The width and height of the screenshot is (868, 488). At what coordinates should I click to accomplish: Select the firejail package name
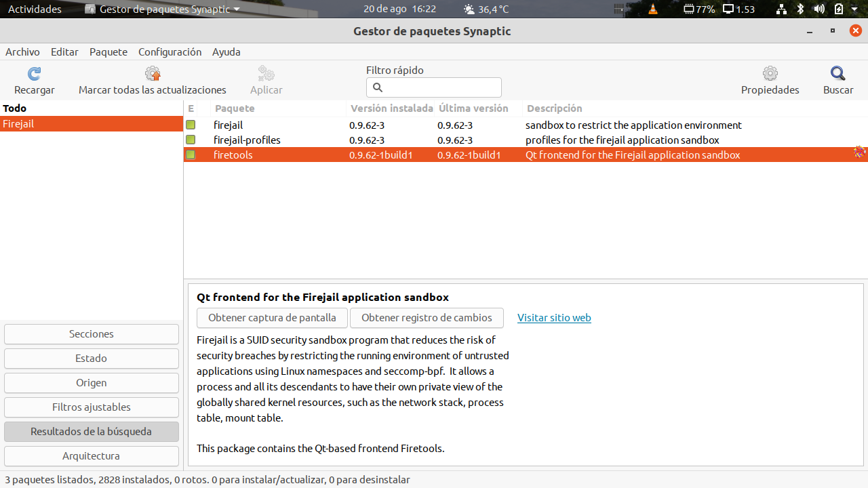[228, 125]
